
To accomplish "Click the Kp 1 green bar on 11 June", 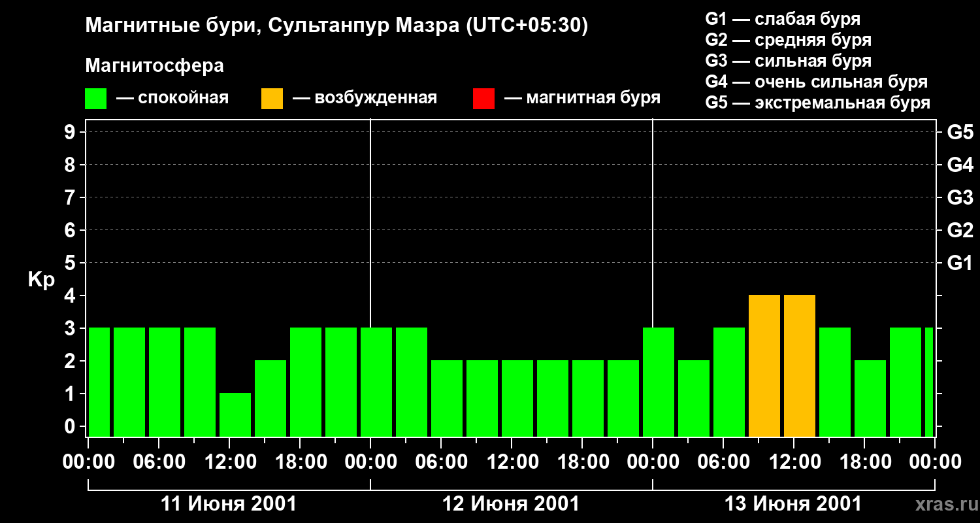I will pos(235,414).
